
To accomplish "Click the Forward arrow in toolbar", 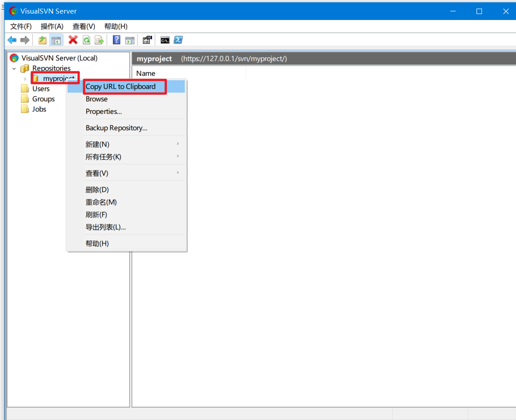I will pyautogui.click(x=25, y=40).
